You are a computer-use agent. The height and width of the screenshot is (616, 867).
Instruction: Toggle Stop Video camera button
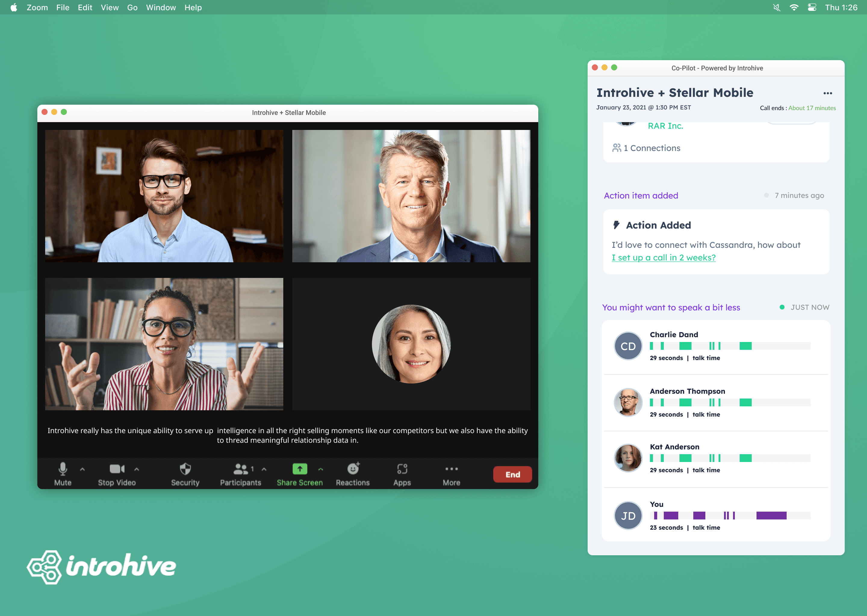tap(117, 469)
